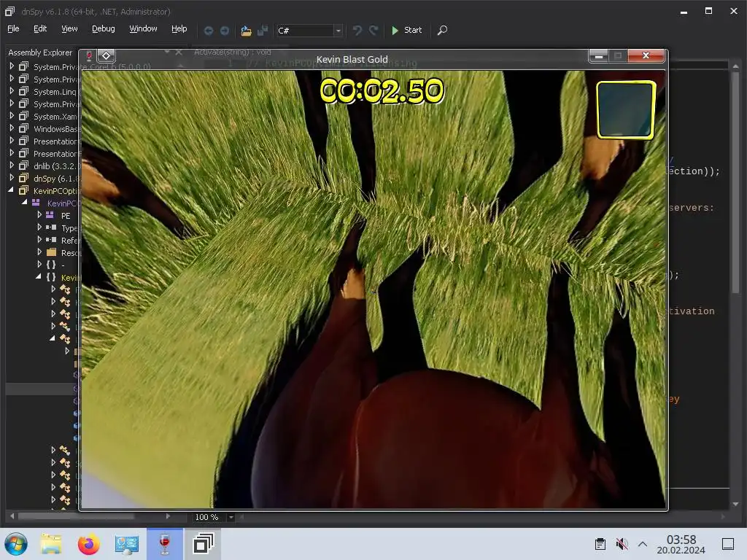Expand the System.Private.CoreLib assembly node

pos(12,66)
